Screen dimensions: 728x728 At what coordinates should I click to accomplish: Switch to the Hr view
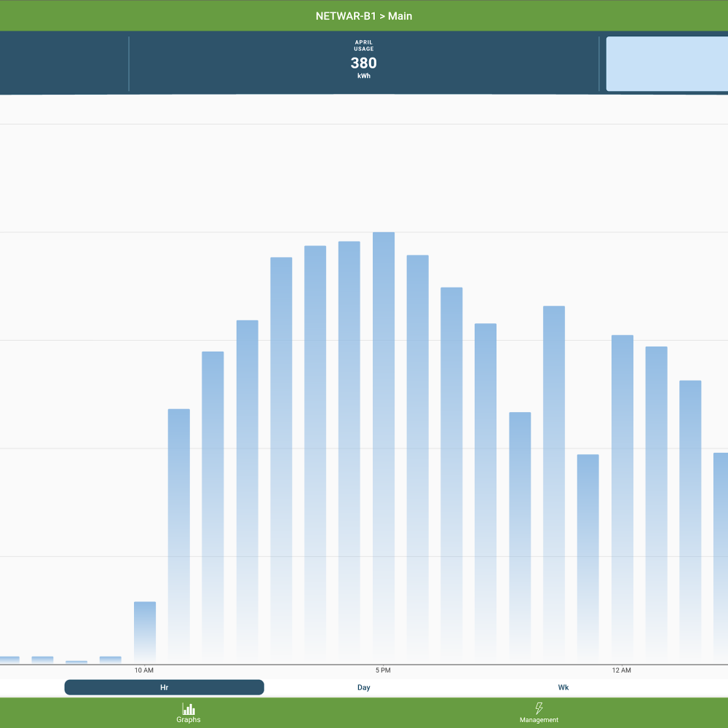pyautogui.click(x=164, y=687)
